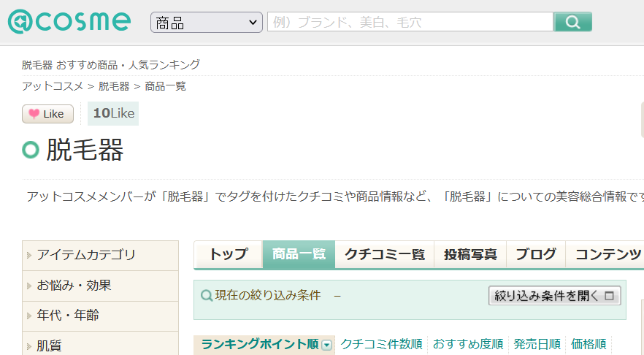Click アットコスメ breadcrumb link
The image size is (644, 355).
(53, 86)
